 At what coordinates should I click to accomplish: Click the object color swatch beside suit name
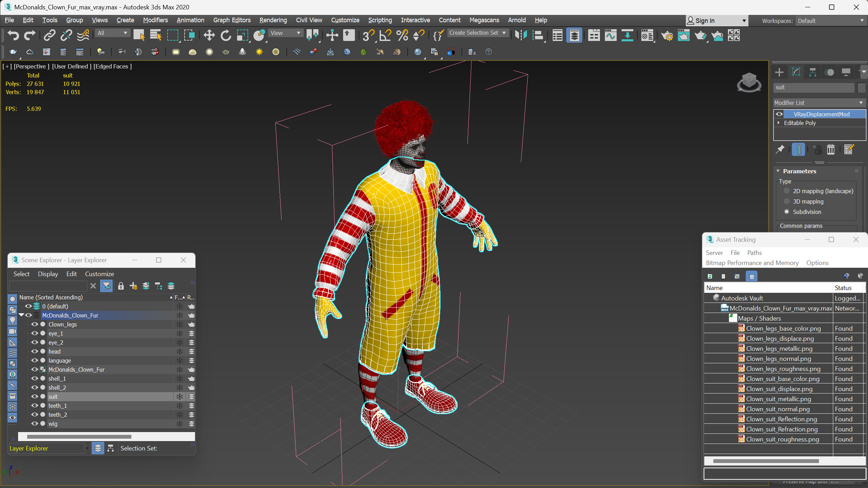pyautogui.click(x=861, y=88)
